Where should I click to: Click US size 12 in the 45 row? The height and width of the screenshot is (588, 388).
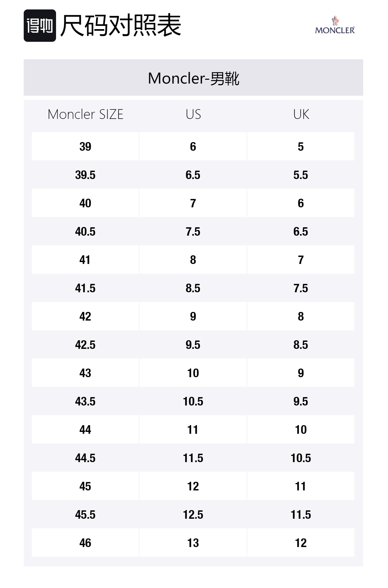pos(193,486)
